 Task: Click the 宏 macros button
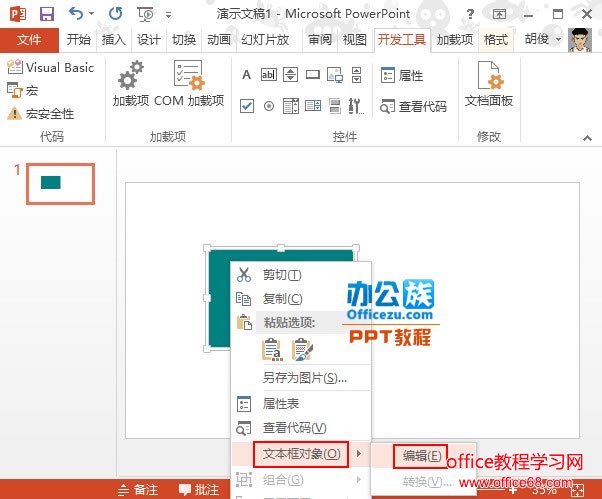point(23,91)
